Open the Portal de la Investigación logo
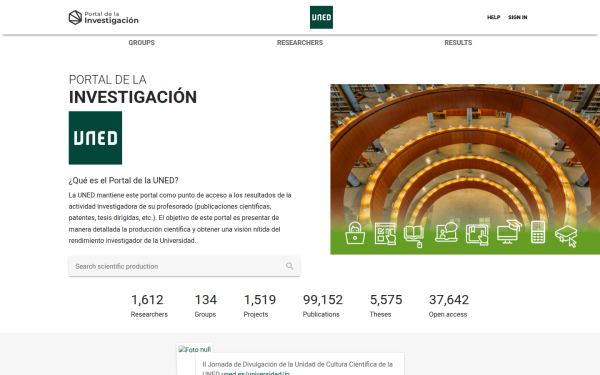This screenshot has width=600, height=375. (x=104, y=18)
